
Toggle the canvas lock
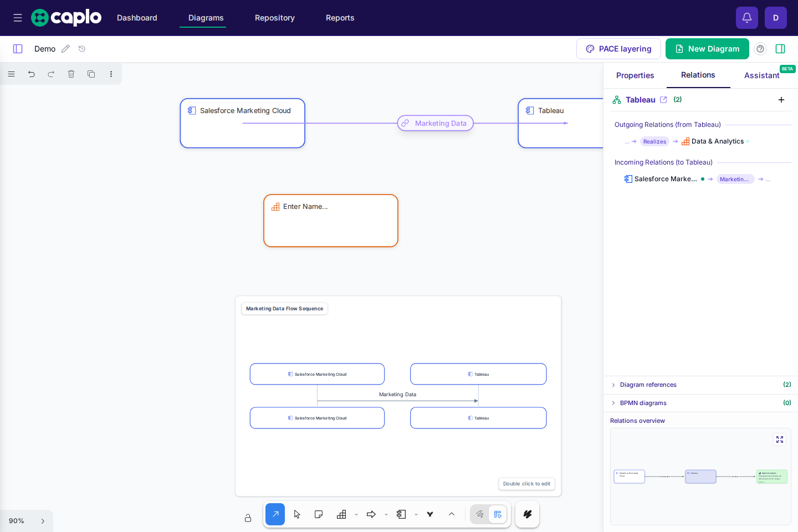click(x=248, y=518)
